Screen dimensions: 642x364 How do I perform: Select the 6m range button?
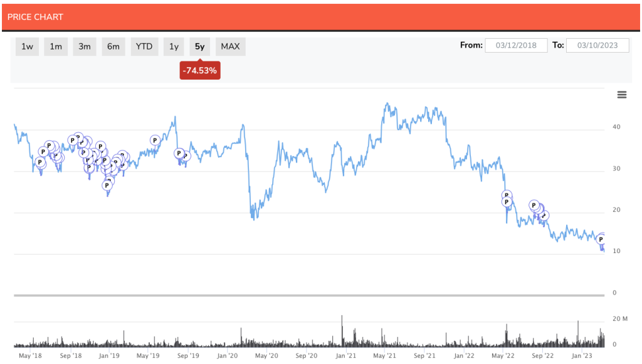[x=113, y=46]
